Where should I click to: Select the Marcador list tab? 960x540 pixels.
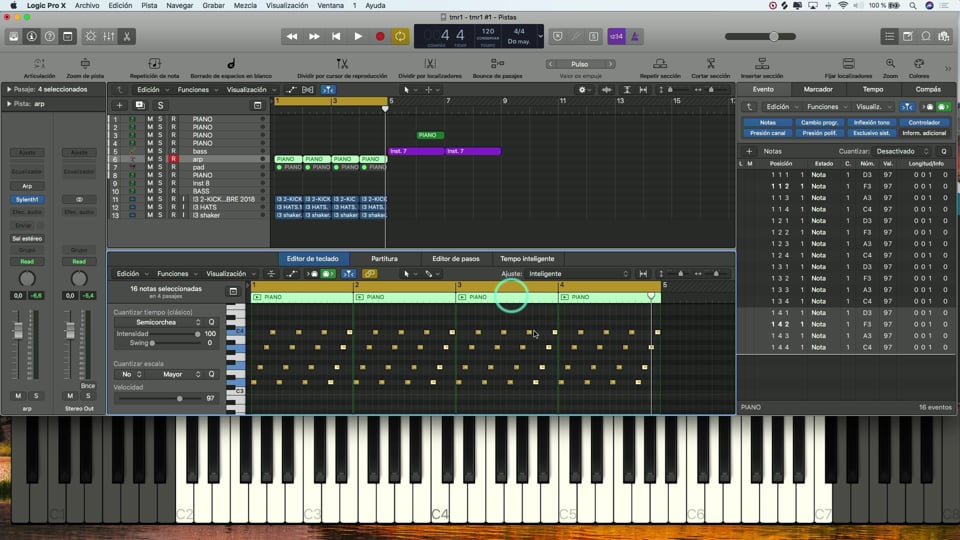point(818,89)
